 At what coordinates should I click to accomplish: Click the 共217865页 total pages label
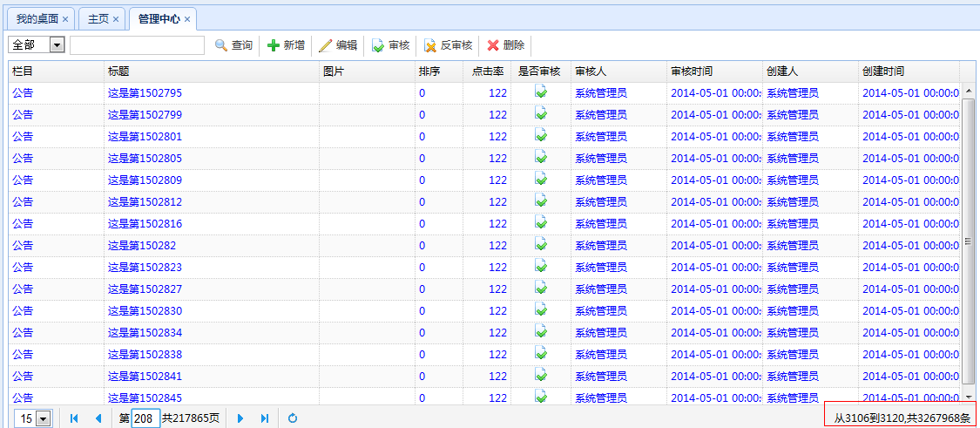pos(192,418)
